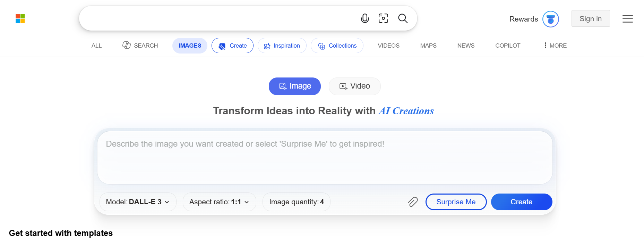Open visual search camera icon
Viewport: 644px width, 246px height.
(383, 18)
